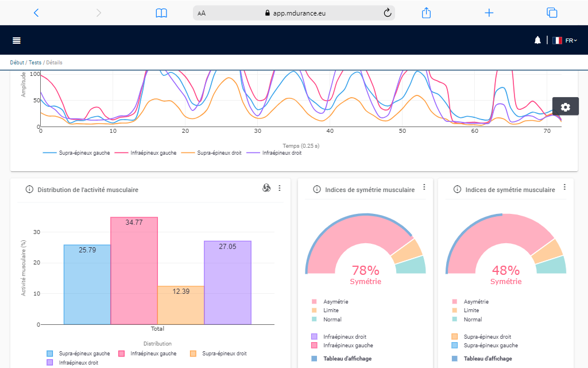This screenshot has height=368, width=588.
Task: Switch chart type with the pie icon
Action: (x=266, y=188)
